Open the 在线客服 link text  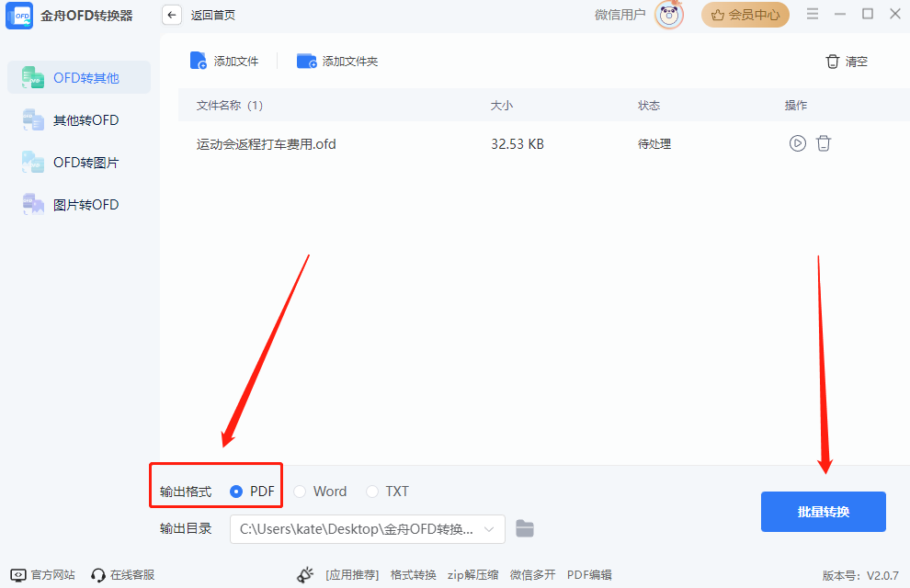point(132,574)
